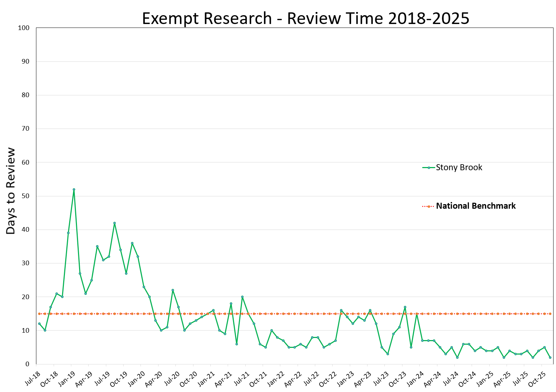Click the Jul-21 x-axis label
Screen dimensions: 556x392
[241, 378]
